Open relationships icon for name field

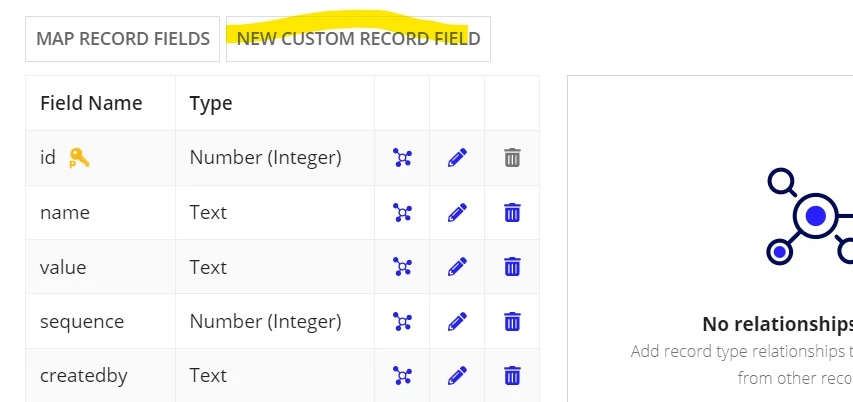(403, 213)
